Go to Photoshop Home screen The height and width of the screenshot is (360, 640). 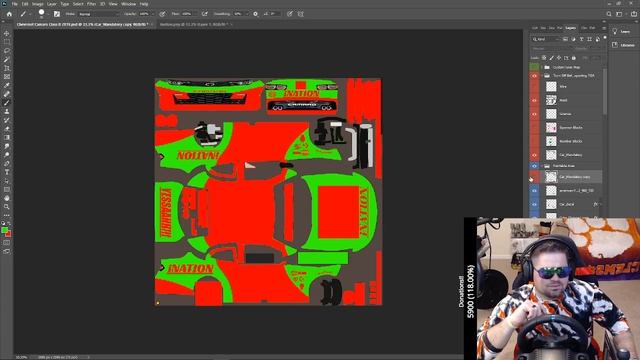[9, 14]
